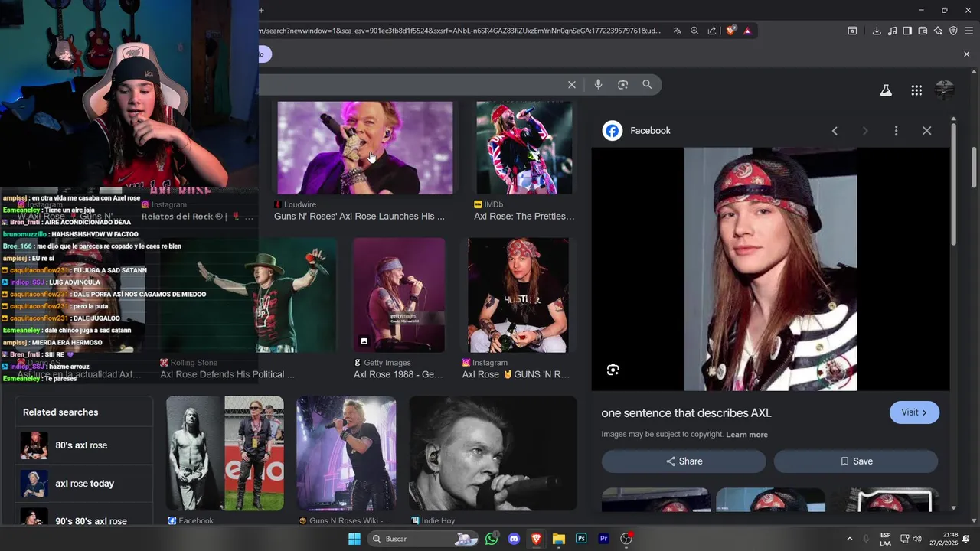Open the Learn more copyright link
This screenshot has height=551, width=980.
point(746,435)
